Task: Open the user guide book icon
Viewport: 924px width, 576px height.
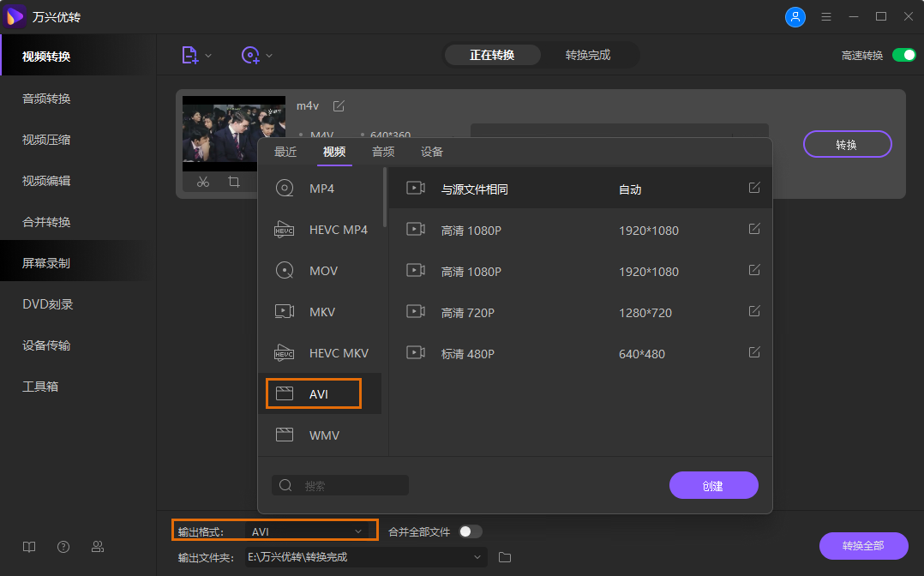Action: coord(28,546)
